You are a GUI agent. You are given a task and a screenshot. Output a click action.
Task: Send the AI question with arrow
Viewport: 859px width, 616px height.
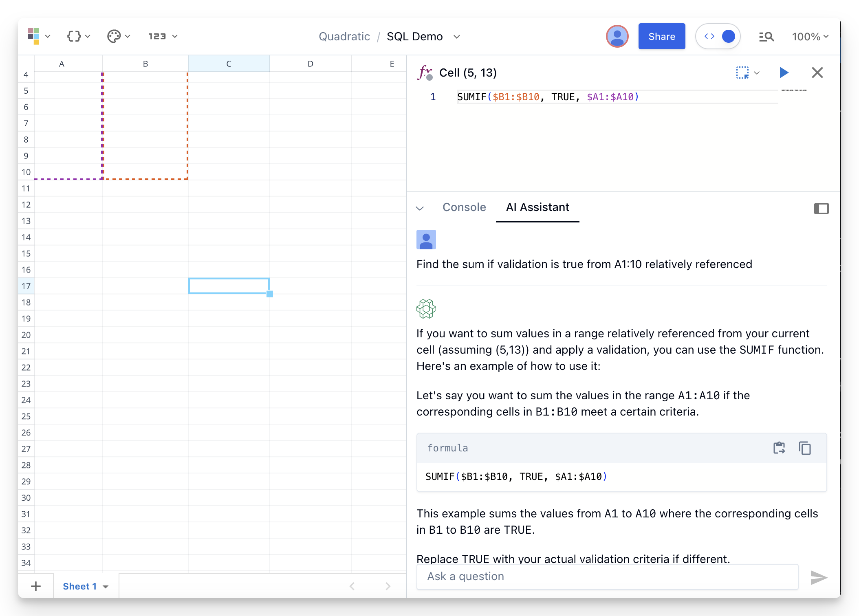818,577
